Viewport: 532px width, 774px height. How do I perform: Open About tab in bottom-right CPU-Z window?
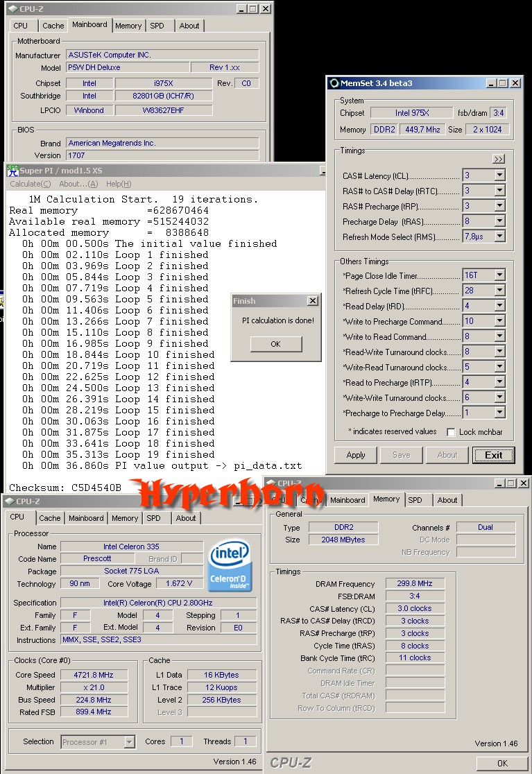(447, 500)
